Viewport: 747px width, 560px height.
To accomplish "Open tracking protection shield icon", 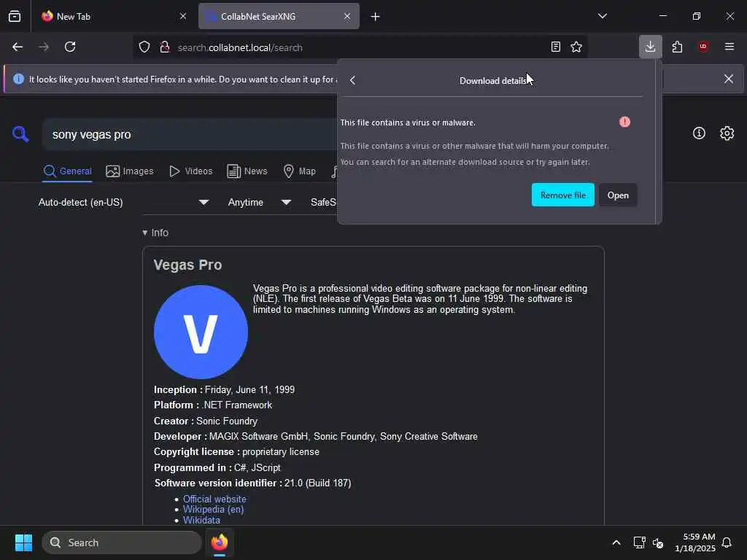I will (x=144, y=47).
